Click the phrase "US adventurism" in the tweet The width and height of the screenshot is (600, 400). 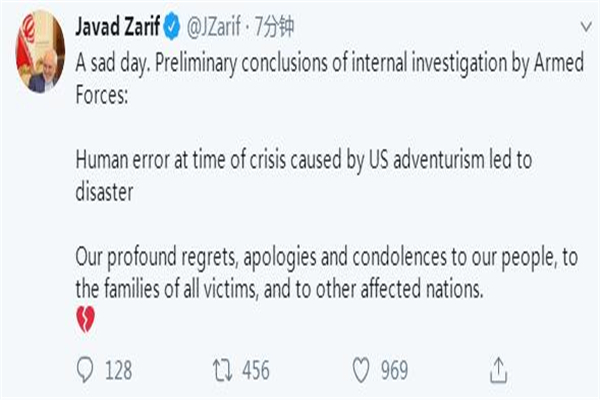click(x=431, y=158)
